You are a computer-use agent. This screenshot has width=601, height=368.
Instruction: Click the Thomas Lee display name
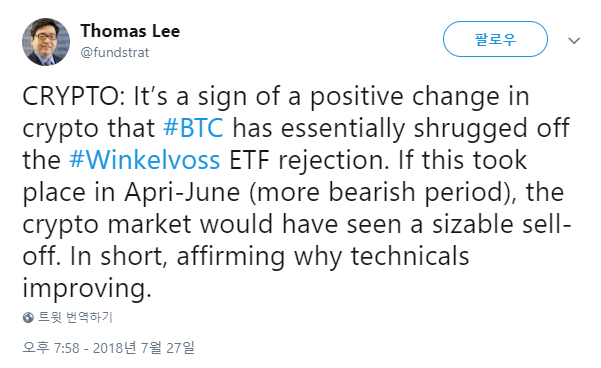point(130,31)
